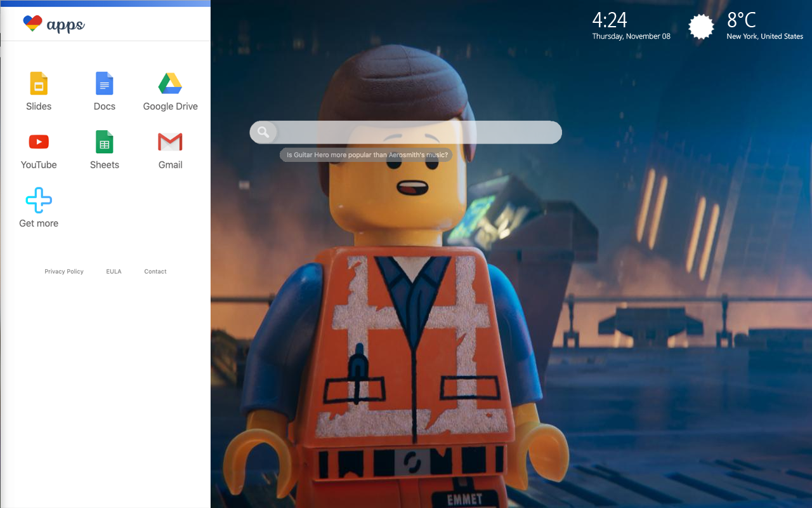The image size is (812, 508).
Task: Open the Sheets app icon
Action: click(105, 142)
